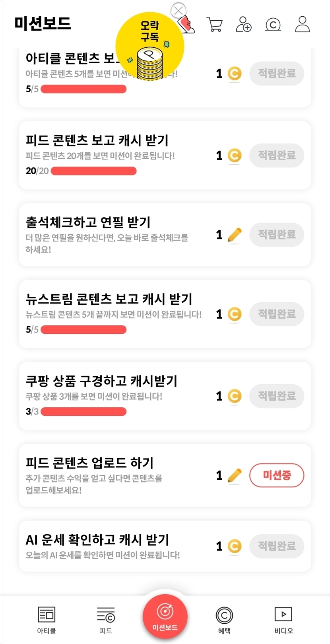
Task: Select the 미션보드 center tab
Action: coord(165,615)
